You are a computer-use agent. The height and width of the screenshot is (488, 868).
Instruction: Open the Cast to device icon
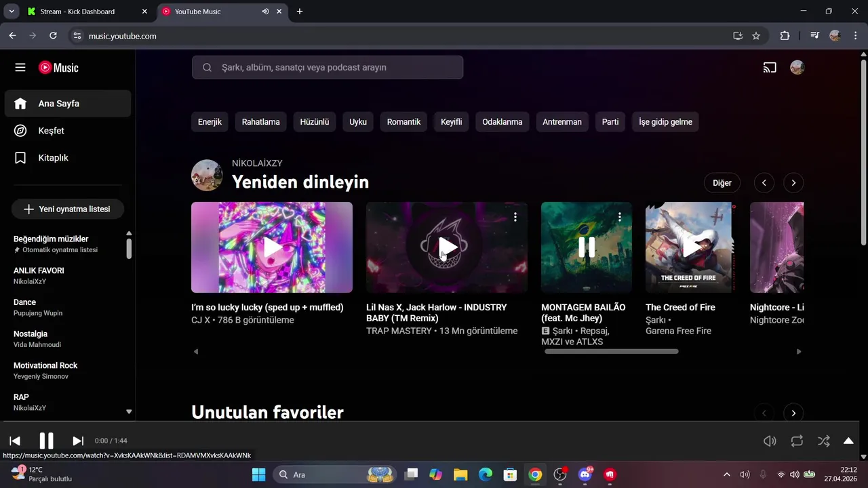770,68
